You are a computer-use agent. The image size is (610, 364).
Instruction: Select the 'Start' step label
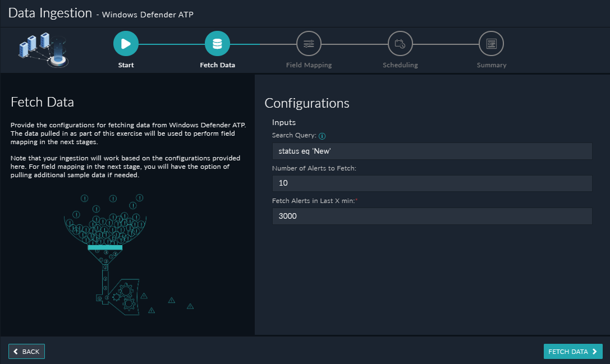[126, 65]
